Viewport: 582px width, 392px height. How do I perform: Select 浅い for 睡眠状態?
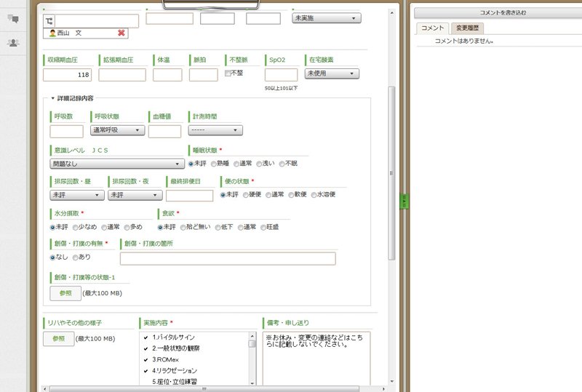[x=259, y=164]
